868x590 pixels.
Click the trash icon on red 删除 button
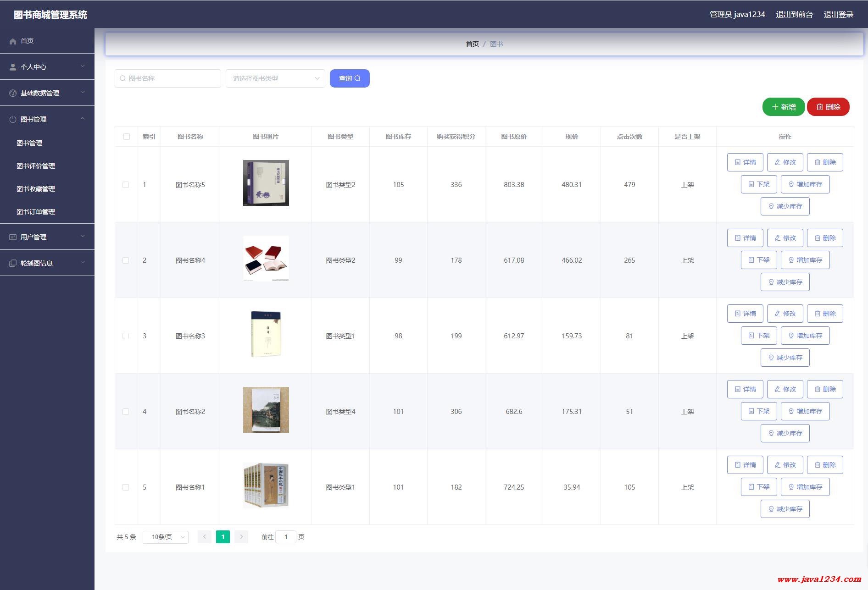820,107
